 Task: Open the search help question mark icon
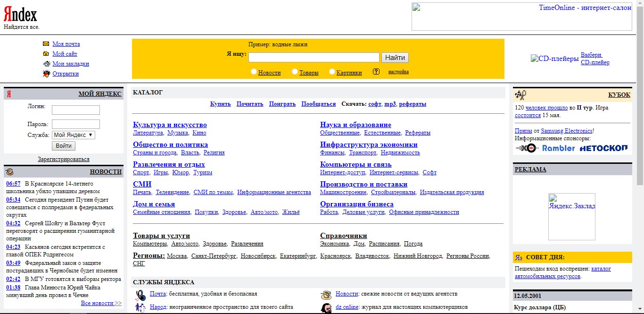pyautogui.click(x=376, y=72)
